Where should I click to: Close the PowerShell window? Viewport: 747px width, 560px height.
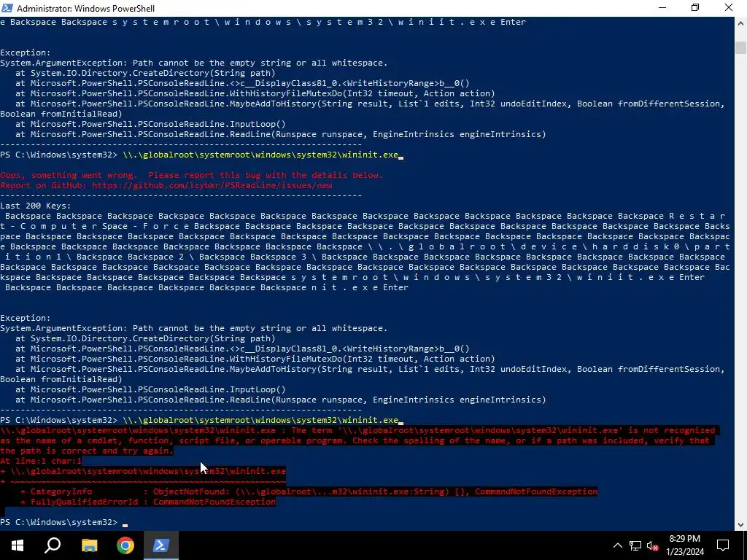pos(729,8)
